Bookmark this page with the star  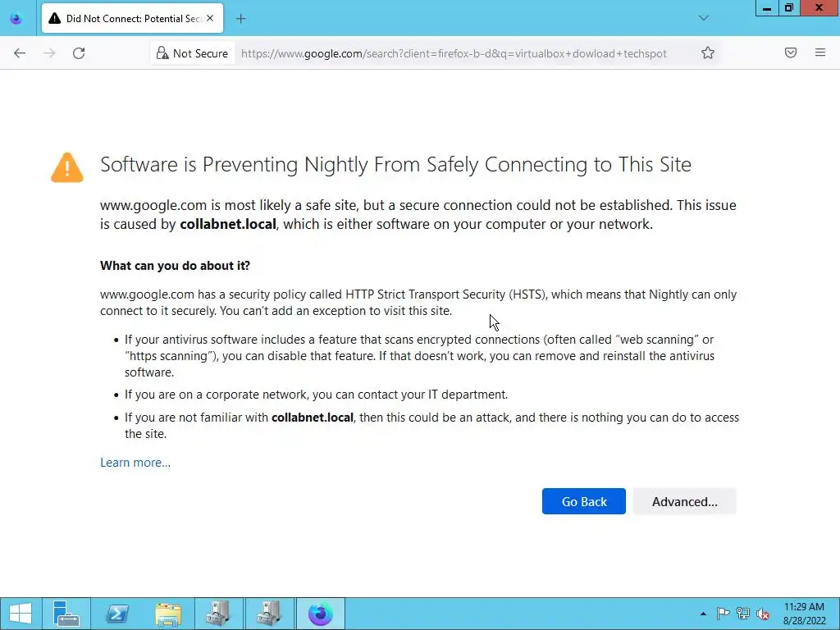pyautogui.click(x=708, y=52)
